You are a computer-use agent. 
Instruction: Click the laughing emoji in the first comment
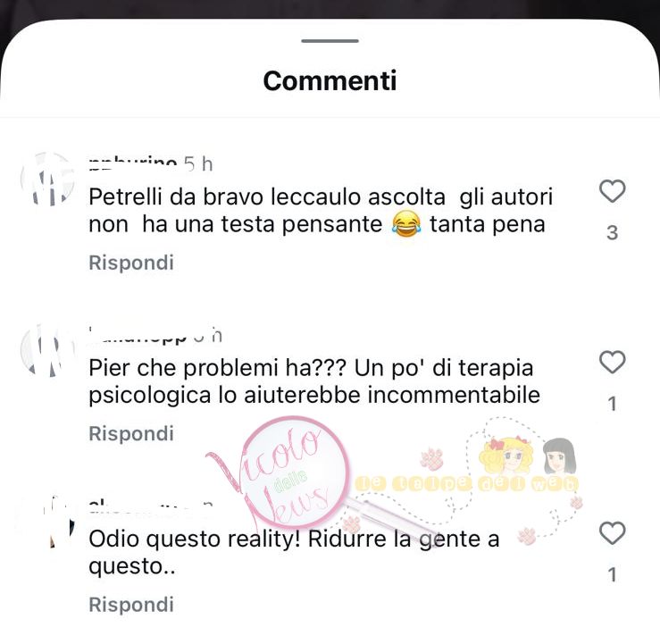click(406, 224)
